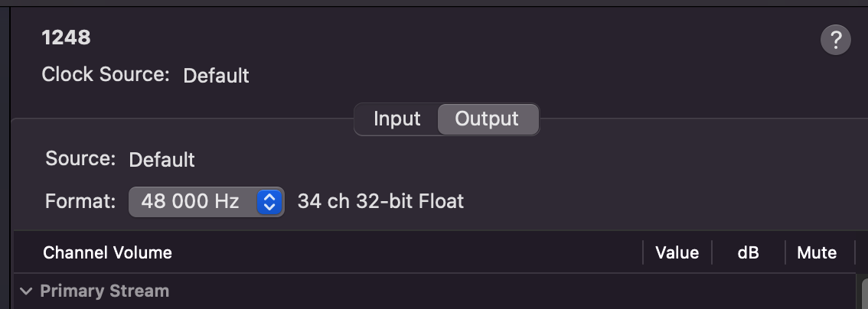868x309 pixels.
Task: Click the Source label under the tabs
Action: pyautogui.click(x=80, y=158)
